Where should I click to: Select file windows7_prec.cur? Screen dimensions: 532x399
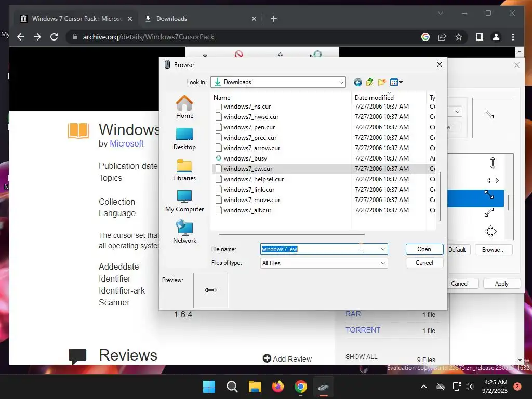click(x=250, y=138)
